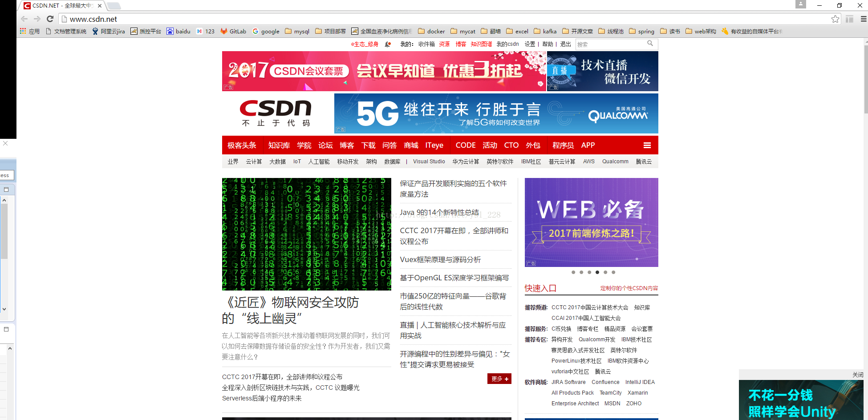
Task: Open the 5G Qualcomm banner ad
Action: (496, 113)
